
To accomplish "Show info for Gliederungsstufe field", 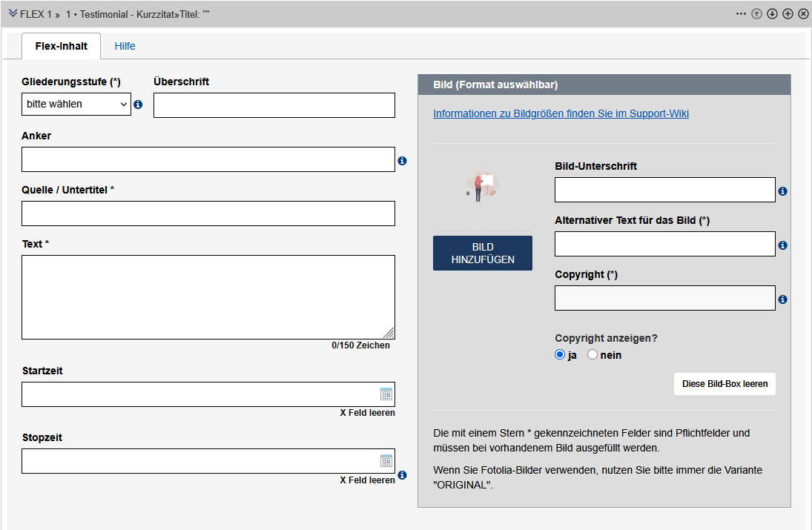I will point(138,105).
